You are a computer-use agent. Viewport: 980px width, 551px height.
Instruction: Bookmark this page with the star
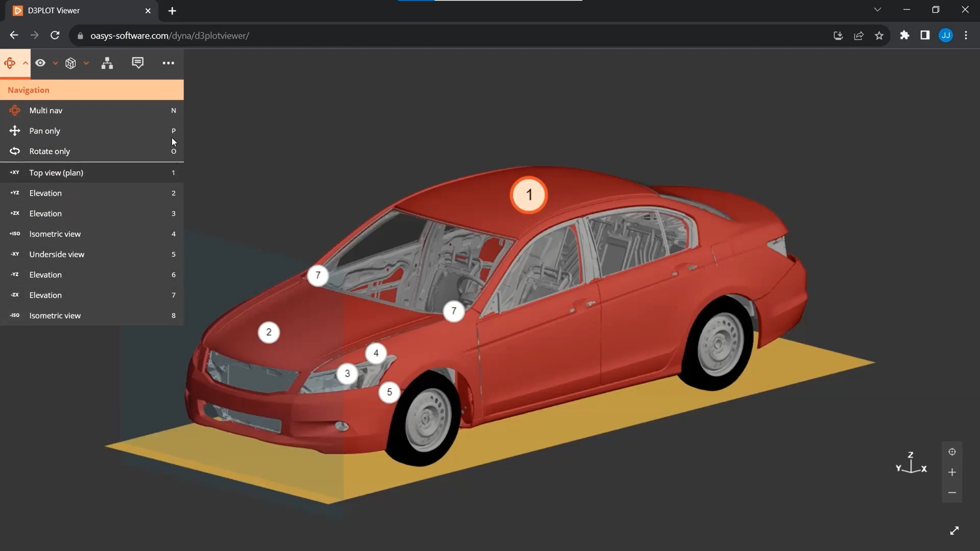point(879,36)
